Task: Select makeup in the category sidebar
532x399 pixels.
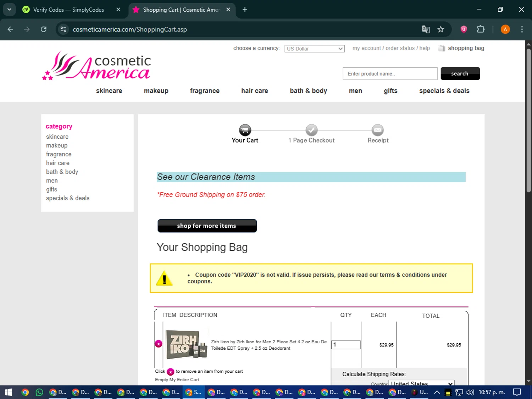Action: (x=57, y=145)
